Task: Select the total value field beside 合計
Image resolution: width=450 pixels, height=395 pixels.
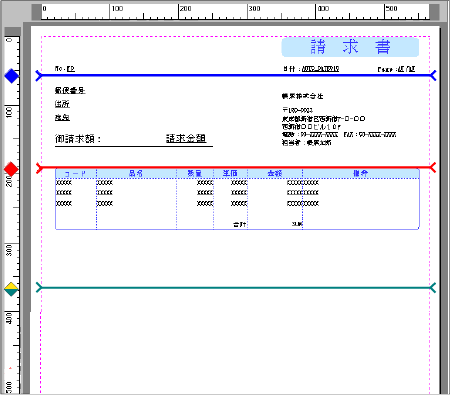Action: coord(297,224)
